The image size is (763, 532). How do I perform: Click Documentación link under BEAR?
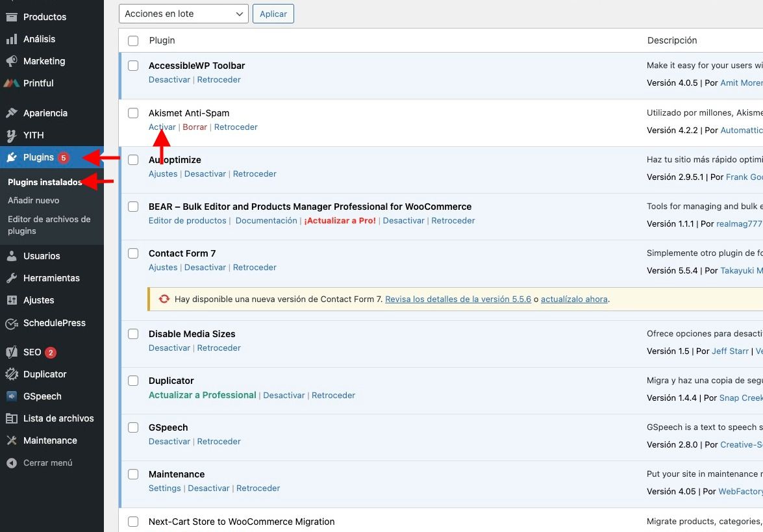tap(266, 220)
